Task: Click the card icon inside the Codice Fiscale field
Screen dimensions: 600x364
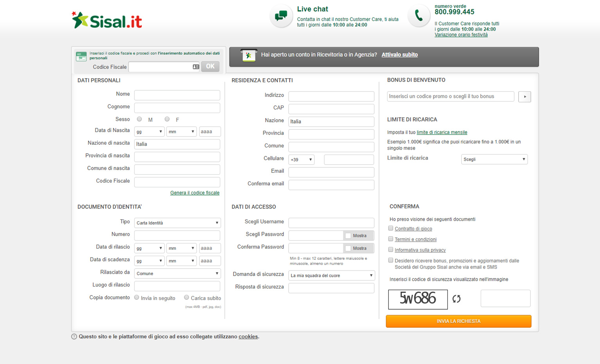Action: (196, 66)
